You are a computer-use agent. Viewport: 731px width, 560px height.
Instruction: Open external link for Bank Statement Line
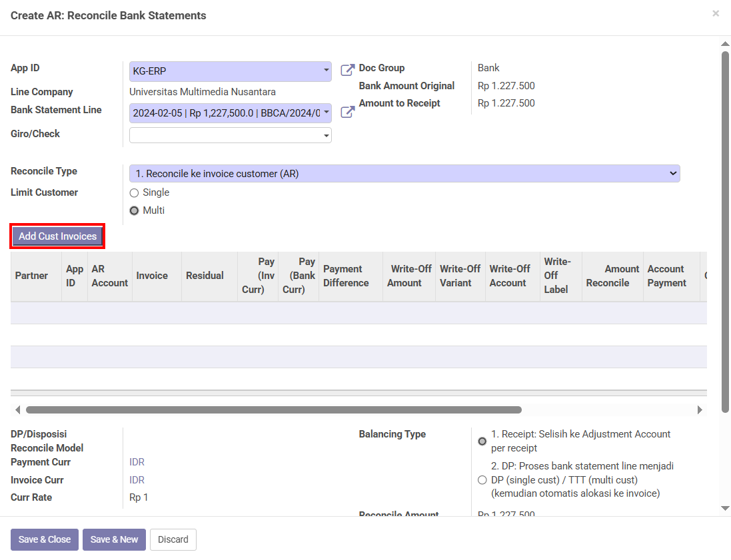pos(347,112)
